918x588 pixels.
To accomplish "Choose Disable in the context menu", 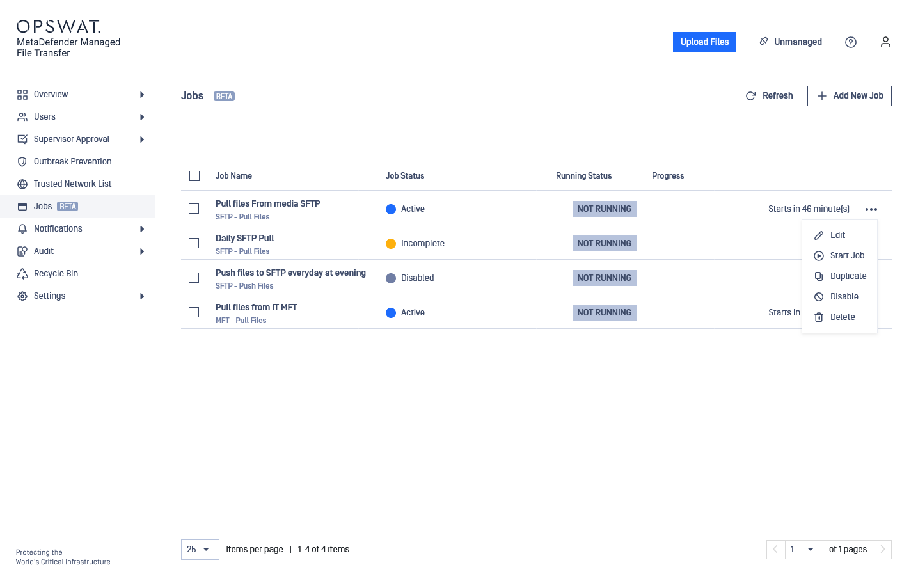I will (x=839, y=297).
